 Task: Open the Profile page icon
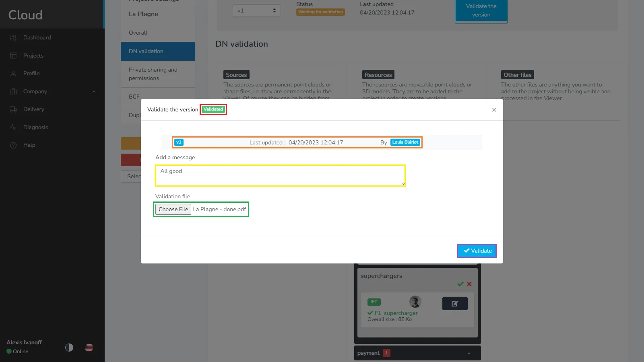(x=13, y=74)
